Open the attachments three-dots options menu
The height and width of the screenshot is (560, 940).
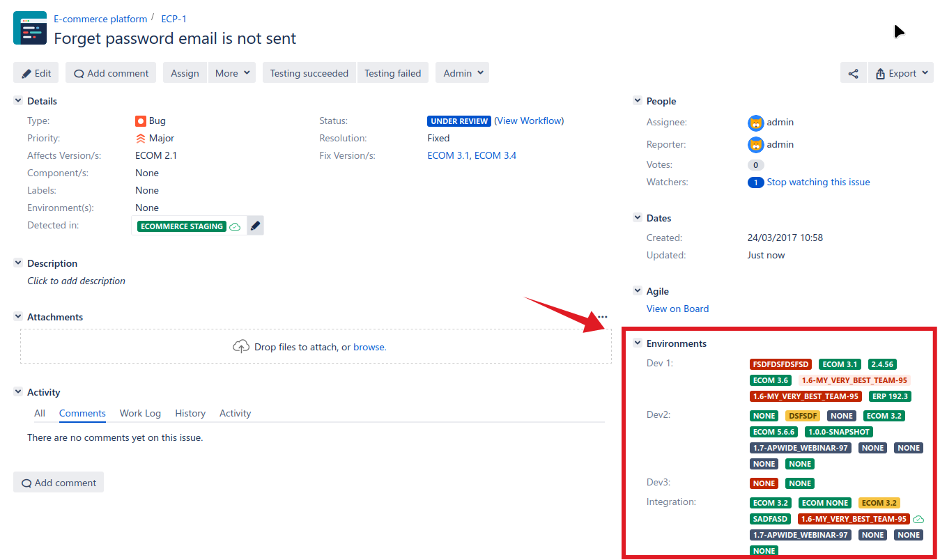(602, 317)
